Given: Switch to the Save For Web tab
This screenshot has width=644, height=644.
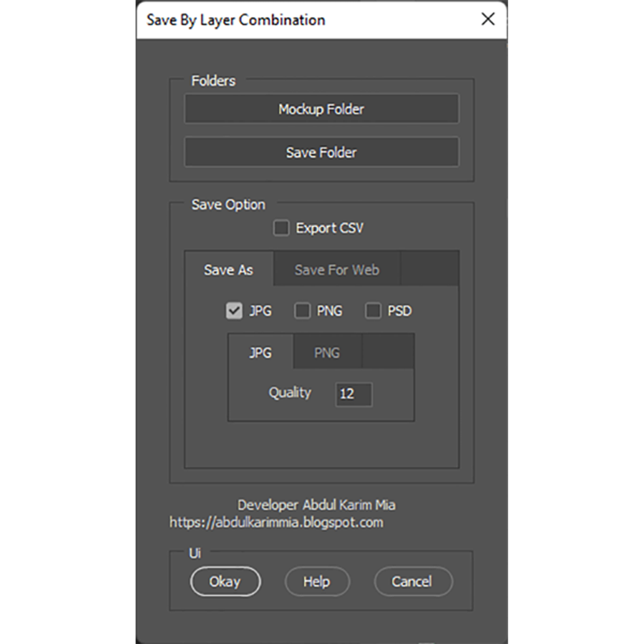Looking at the screenshot, I should [336, 269].
